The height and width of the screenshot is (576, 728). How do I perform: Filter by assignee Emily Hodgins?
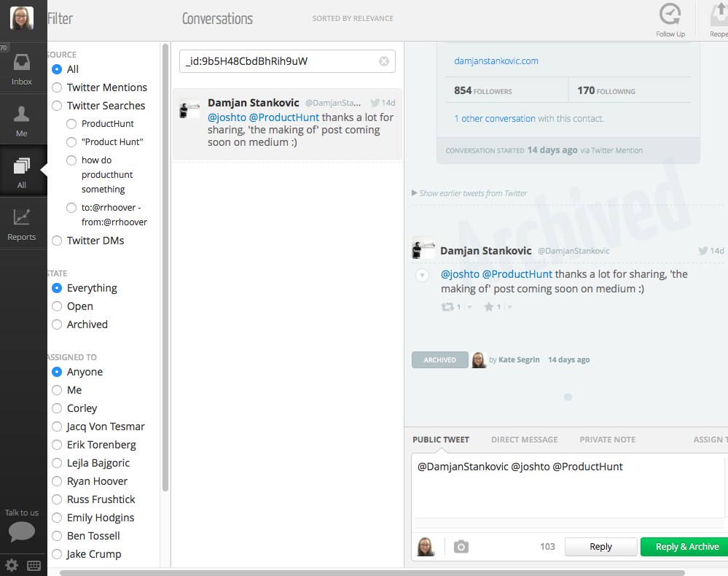click(57, 518)
